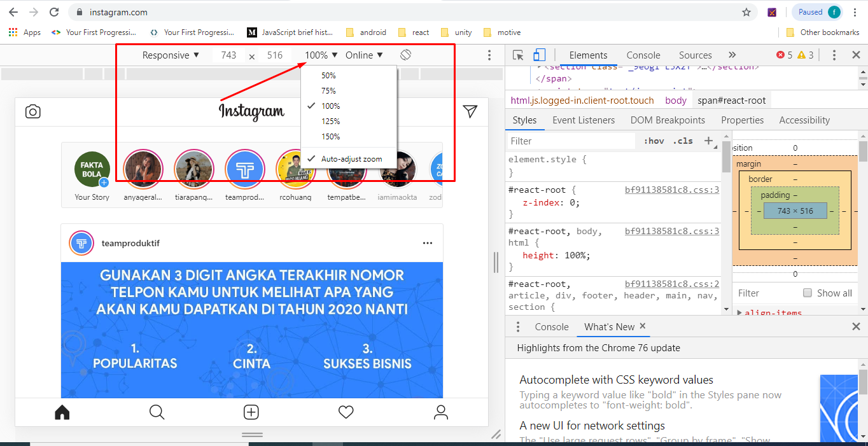Open the Accessibility tab
Viewport: 868px width, 446px height.
pos(804,120)
